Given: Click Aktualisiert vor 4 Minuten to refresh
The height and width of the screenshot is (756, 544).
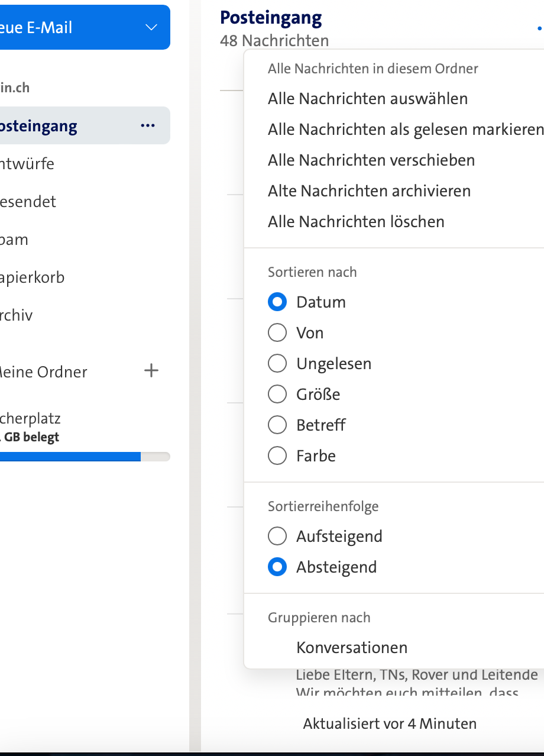Looking at the screenshot, I should pyautogui.click(x=389, y=723).
